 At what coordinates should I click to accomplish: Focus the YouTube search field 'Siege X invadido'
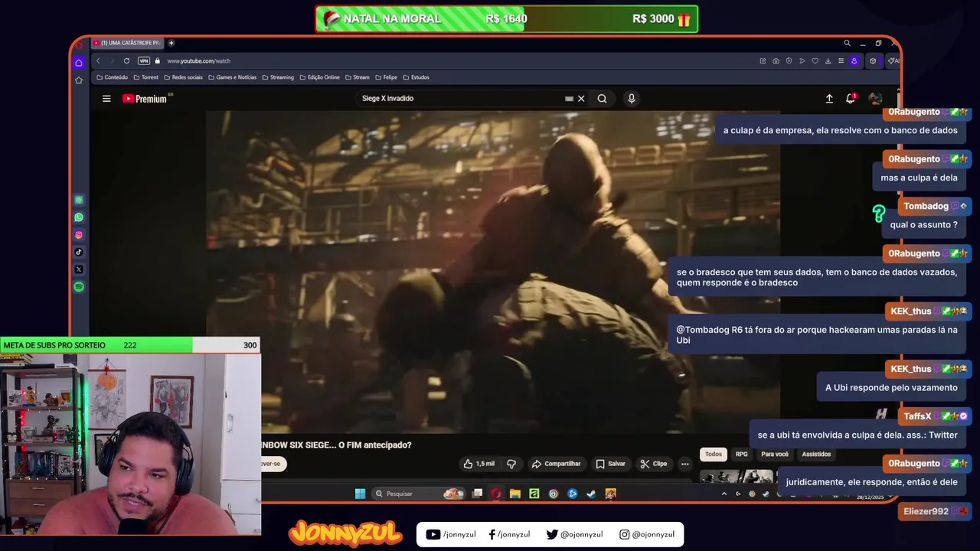coord(459,99)
